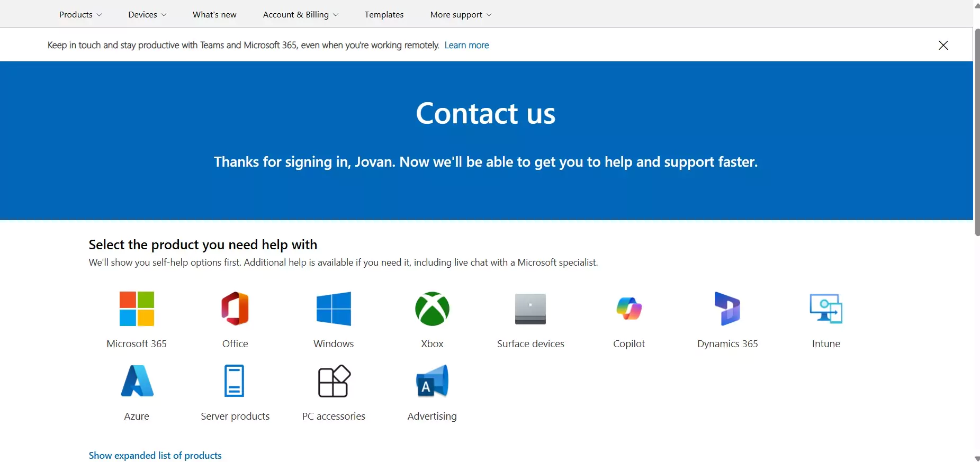
Task: Click the scrollbar up arrow
Action: coord(977,5)
